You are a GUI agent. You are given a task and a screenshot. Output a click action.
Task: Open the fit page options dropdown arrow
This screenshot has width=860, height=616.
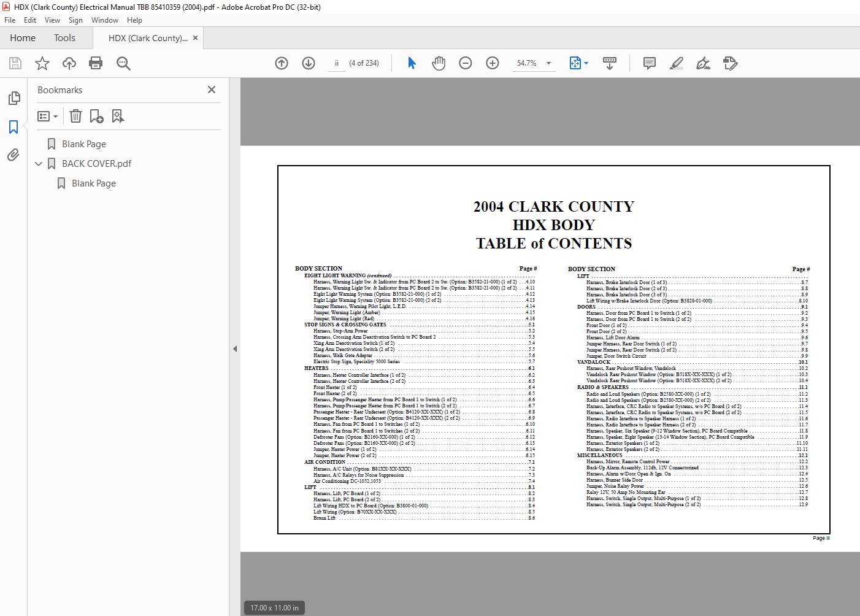586,63
